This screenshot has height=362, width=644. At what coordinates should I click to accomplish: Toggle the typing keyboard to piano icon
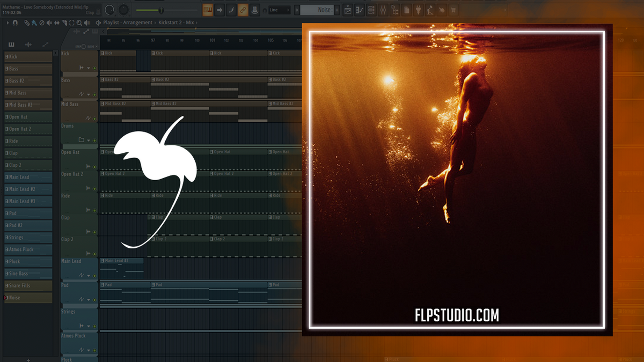click(208, 9)
